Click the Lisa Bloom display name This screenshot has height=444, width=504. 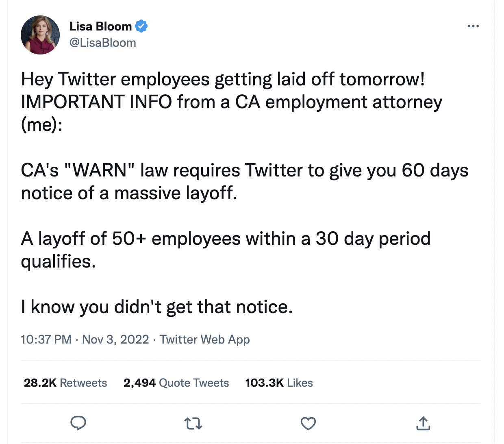coord(100,26)
